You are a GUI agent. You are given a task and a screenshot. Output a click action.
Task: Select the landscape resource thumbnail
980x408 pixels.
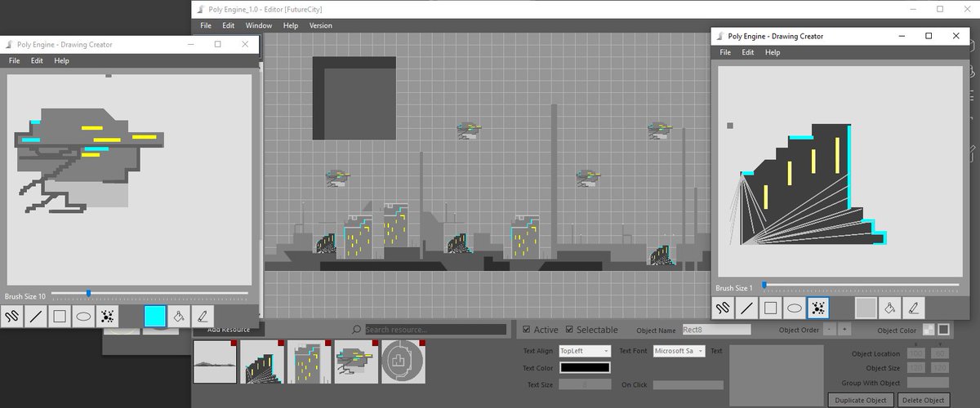point(216,362)
